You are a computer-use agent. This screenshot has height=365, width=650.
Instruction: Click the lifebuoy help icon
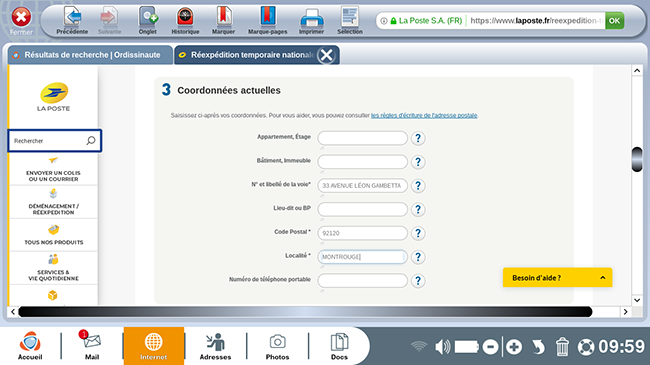(x=586, y=347)
